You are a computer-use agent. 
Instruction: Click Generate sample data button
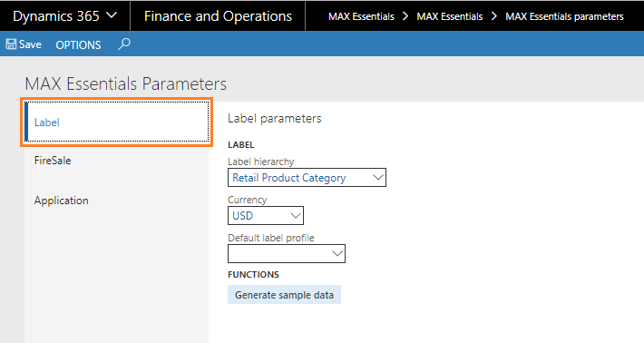click(x=284, y=295)
